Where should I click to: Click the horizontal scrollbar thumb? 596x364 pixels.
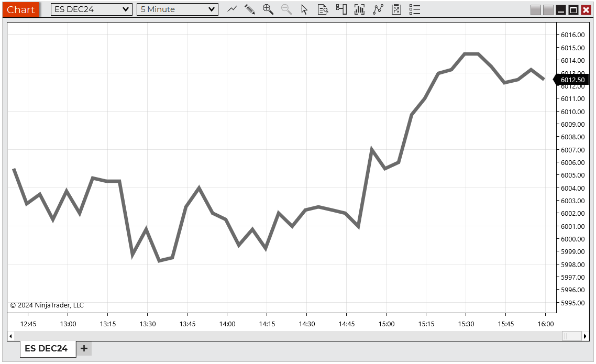click(x=572, y=336)
